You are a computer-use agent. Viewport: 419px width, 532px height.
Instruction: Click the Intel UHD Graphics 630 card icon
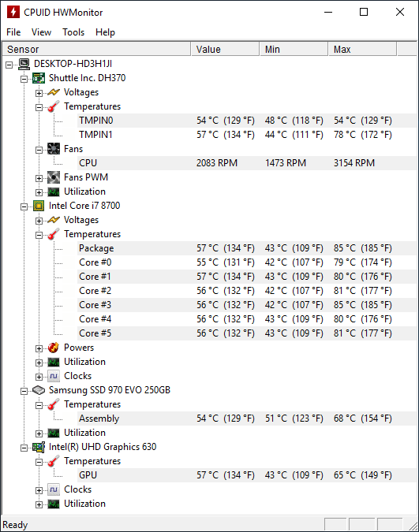39,447
